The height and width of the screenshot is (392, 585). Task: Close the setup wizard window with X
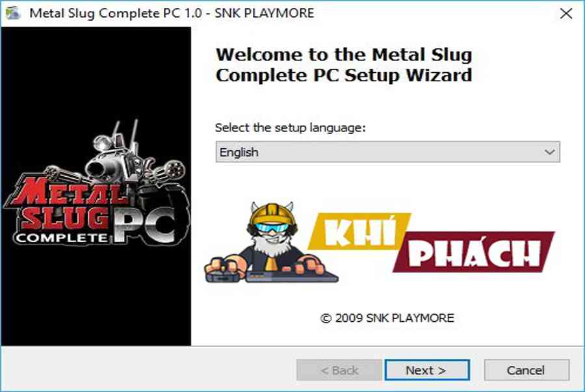click(566, 14)
